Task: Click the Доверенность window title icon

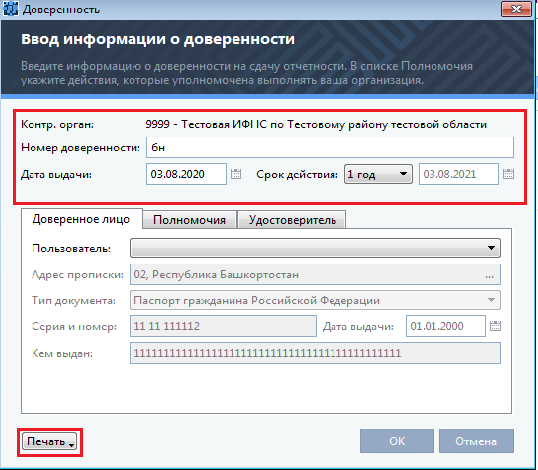Action: click(x=11, y=9)
